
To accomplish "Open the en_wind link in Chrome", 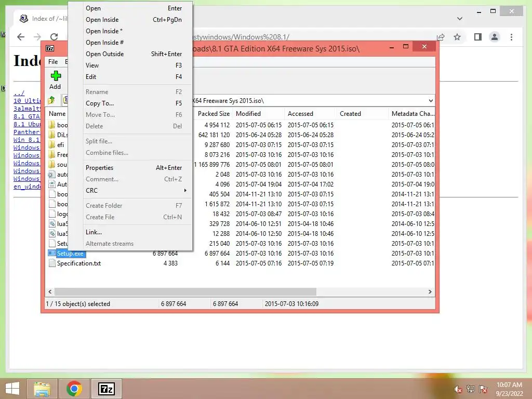I will pos(27,187).
